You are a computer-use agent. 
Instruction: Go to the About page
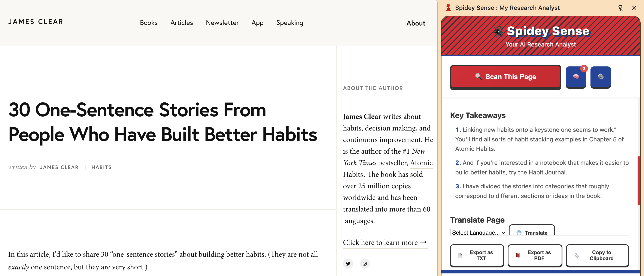tap(416, 23)
